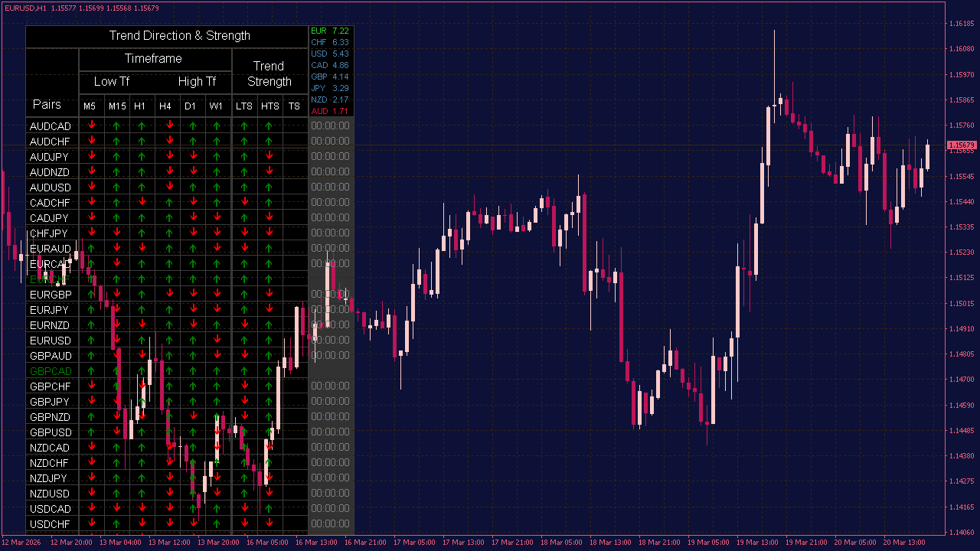
Task: Click the TS down arrow for NZDJPY
Action: click(x=294, y=478)
